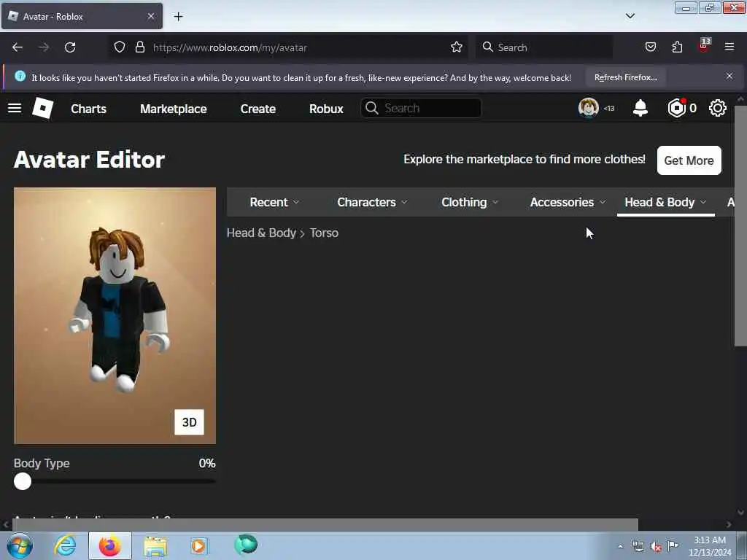747x560 pixels.
Task: Reload the page with refresh icon
Action: tap(70, 47)
